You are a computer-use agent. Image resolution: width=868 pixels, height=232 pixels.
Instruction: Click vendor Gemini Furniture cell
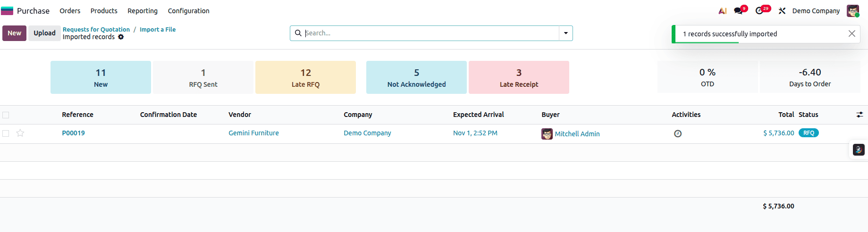pyautogui.click(x=253, y=133)
